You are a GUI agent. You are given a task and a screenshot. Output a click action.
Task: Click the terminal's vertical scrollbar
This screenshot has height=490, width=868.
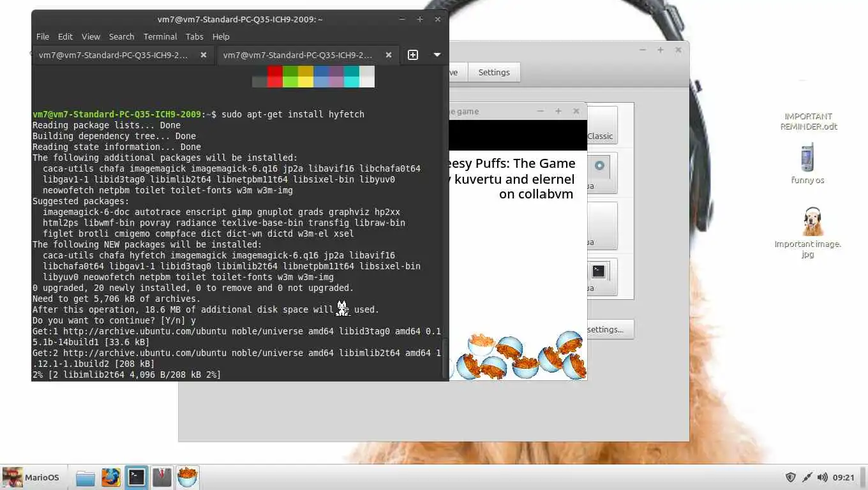[445, 359]
